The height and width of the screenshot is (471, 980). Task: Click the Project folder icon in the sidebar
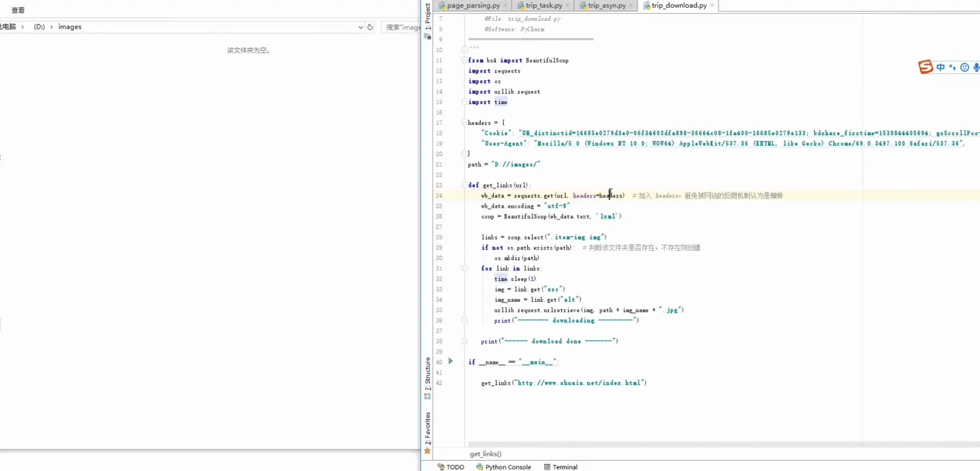tap(427, 37)
